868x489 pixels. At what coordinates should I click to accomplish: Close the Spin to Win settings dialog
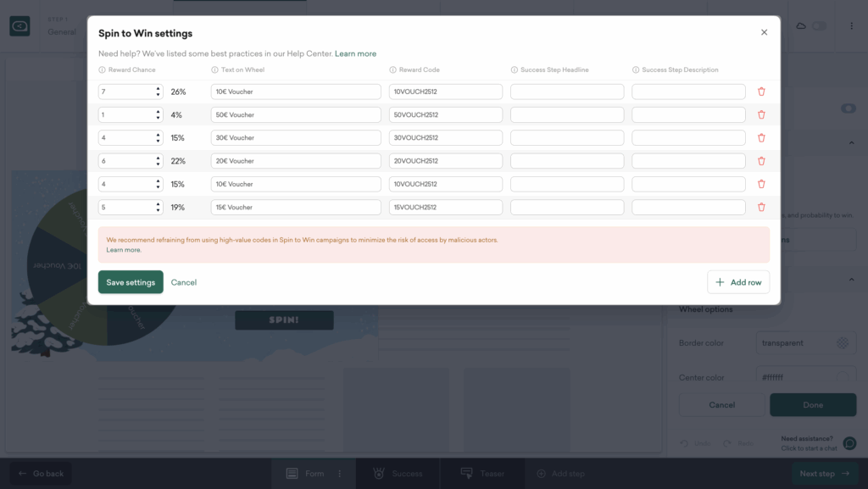click(764, 32)
